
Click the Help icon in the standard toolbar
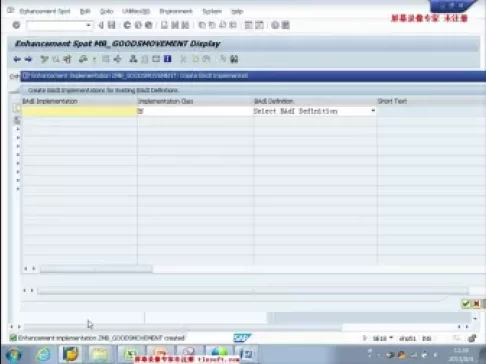(275, 25)
